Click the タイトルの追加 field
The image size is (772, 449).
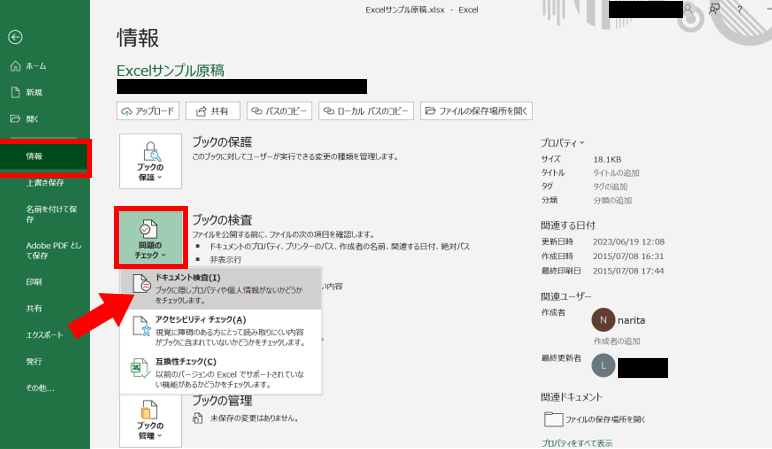pos(616,173)
